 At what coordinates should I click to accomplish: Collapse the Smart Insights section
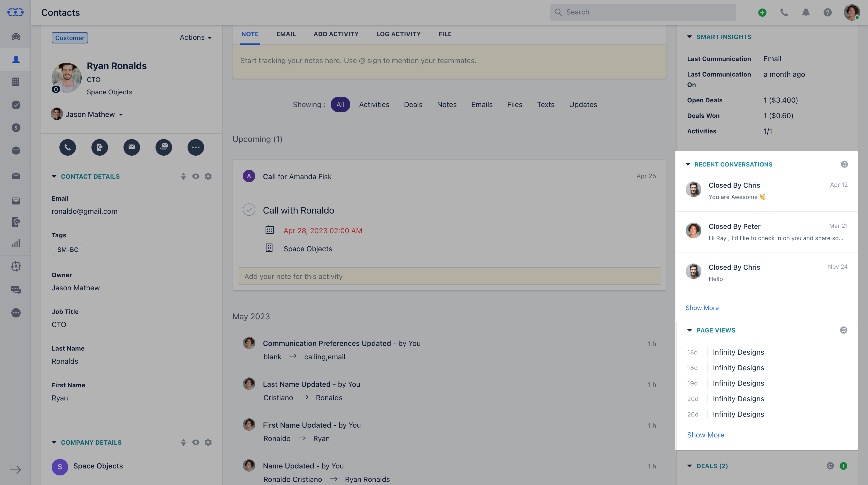point(690,37)
